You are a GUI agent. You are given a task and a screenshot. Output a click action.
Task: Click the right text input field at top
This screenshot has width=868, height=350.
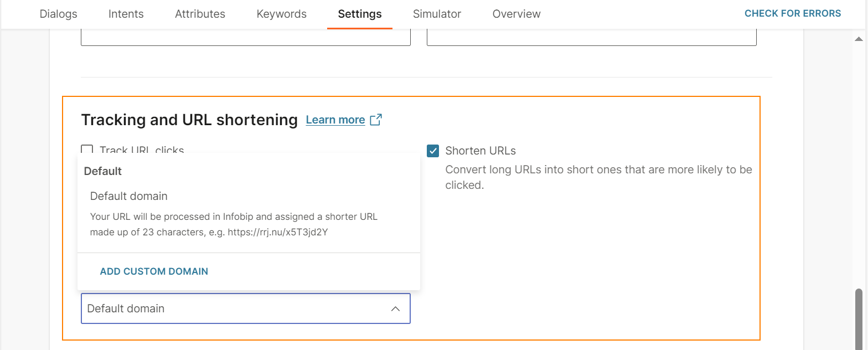point(591,36)
